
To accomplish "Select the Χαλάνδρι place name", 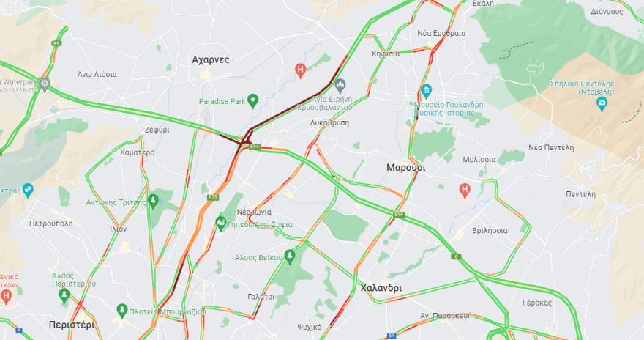I will [381, 288].
